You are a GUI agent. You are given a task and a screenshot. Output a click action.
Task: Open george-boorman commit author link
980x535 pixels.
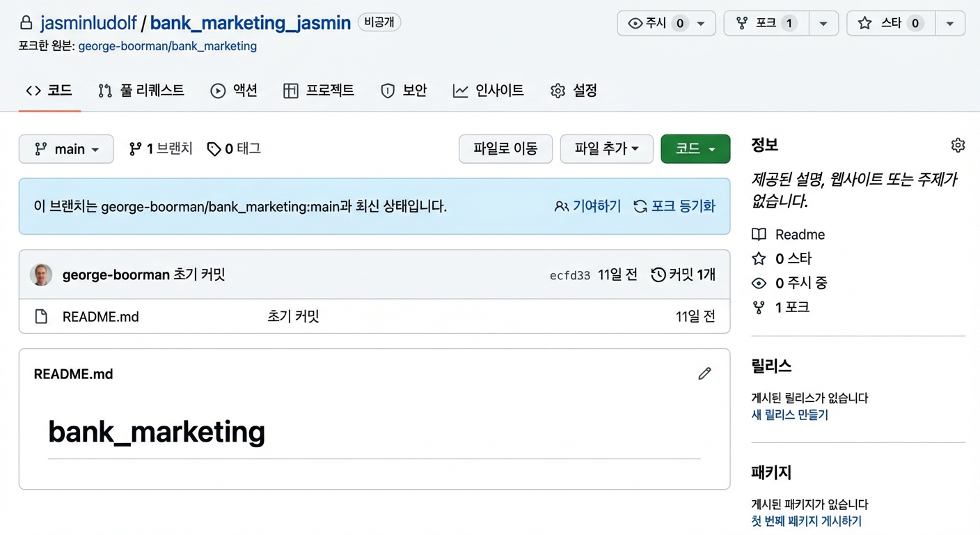(116, 274)
